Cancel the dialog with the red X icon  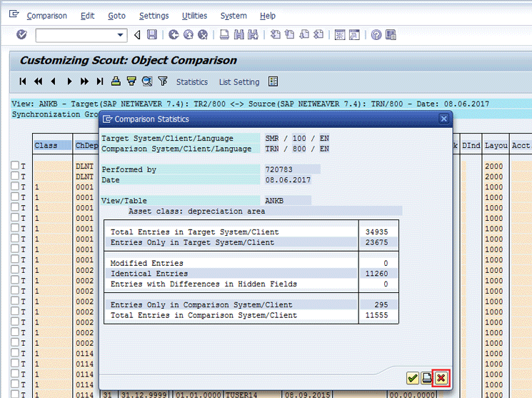point(441,378)
